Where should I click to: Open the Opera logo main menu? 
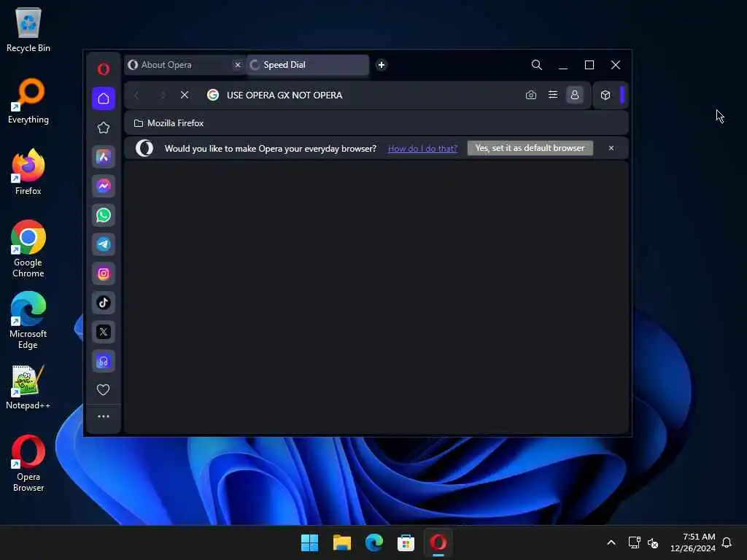(x=104, y=69)
